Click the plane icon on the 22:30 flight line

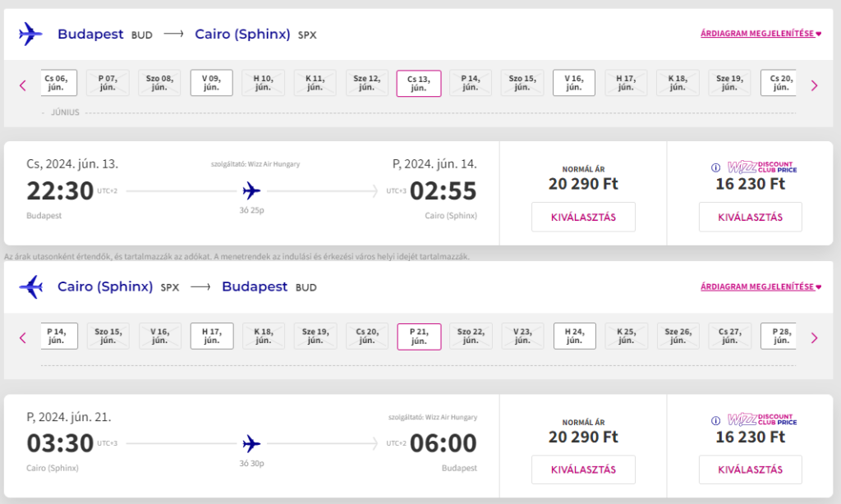[x=251, y=191]
